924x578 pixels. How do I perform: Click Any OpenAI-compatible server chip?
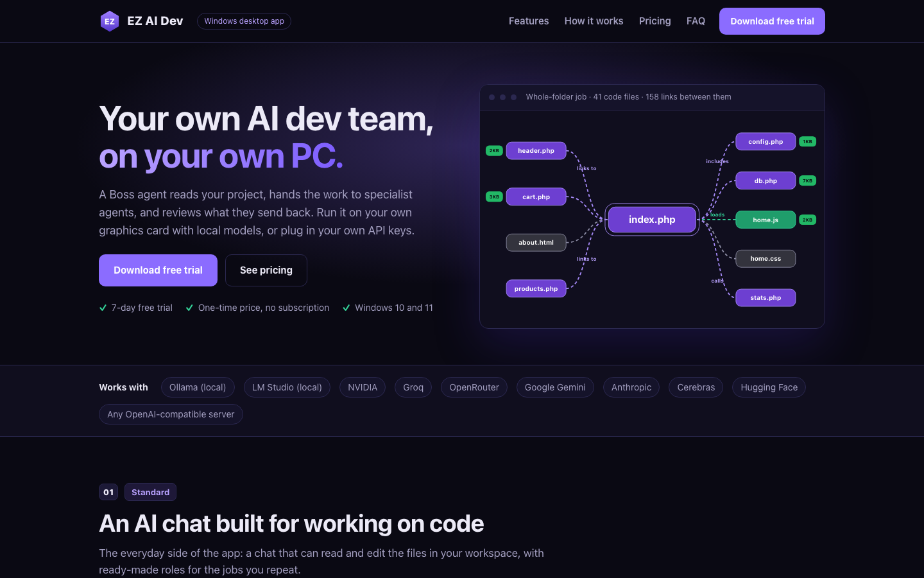(x=171, y=414)
